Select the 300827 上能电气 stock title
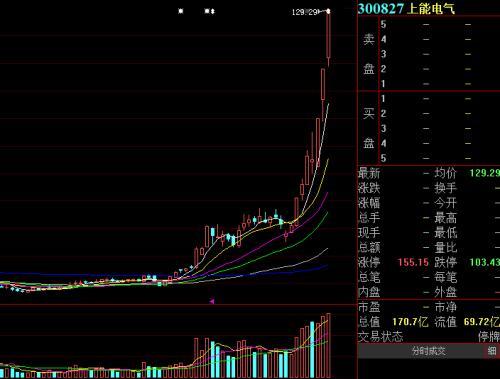The width and height of the screenshot is (500, 379). click(406, 9)
